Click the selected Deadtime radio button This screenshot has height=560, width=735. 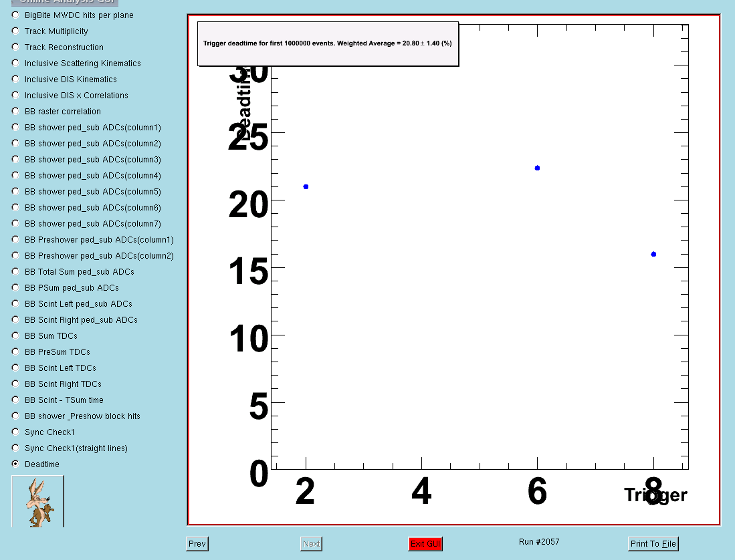(x=15, y=464)
